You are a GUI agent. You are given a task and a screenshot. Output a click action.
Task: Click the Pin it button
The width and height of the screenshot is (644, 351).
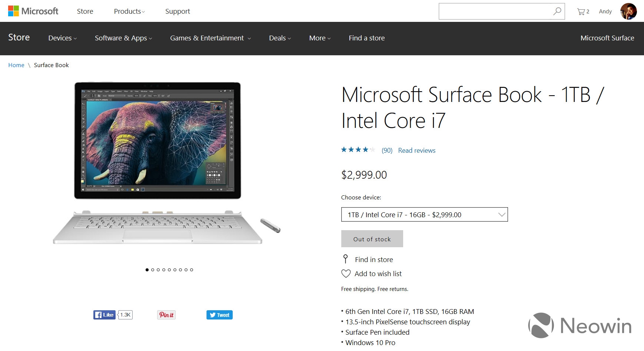[x=166, y=315]
